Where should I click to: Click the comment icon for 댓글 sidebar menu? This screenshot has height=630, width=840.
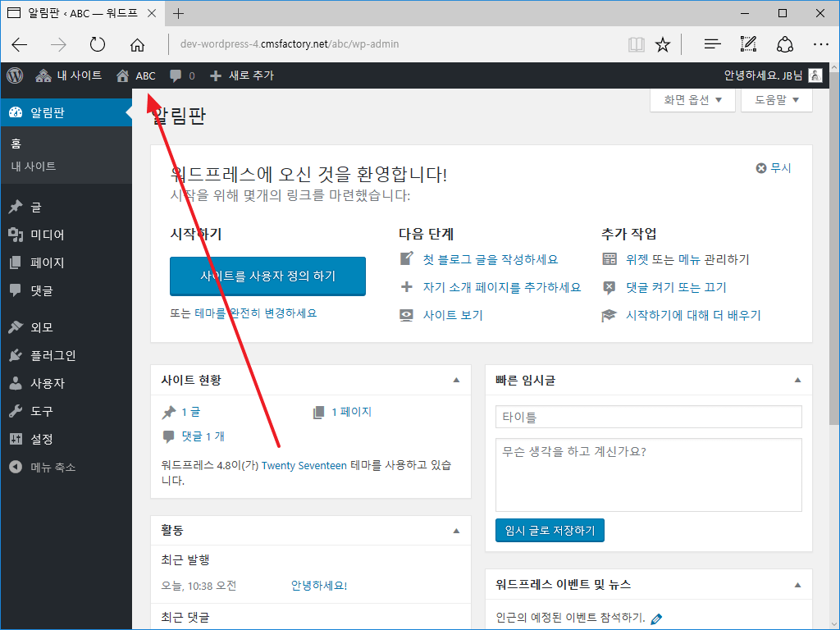coord(16,290)
